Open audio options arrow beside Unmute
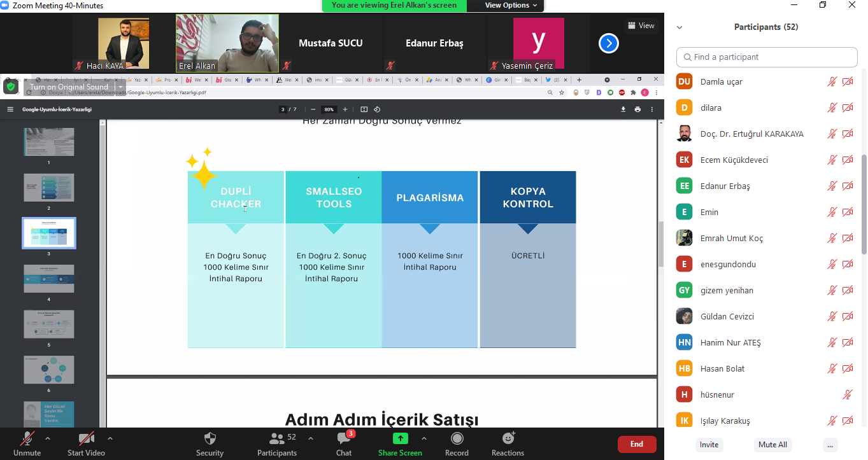 (47, 438)
